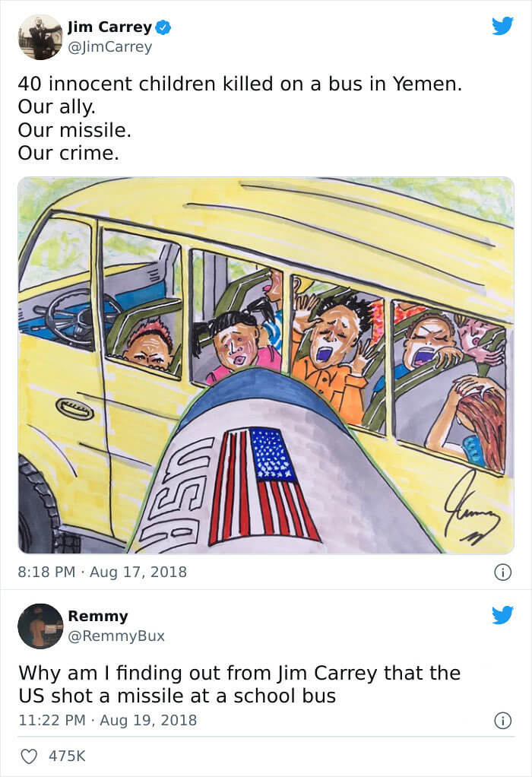Open the @RemmyBux handle link
This screenshot has width=532, height=777.
pyautogui.click(x=116, y=636)
